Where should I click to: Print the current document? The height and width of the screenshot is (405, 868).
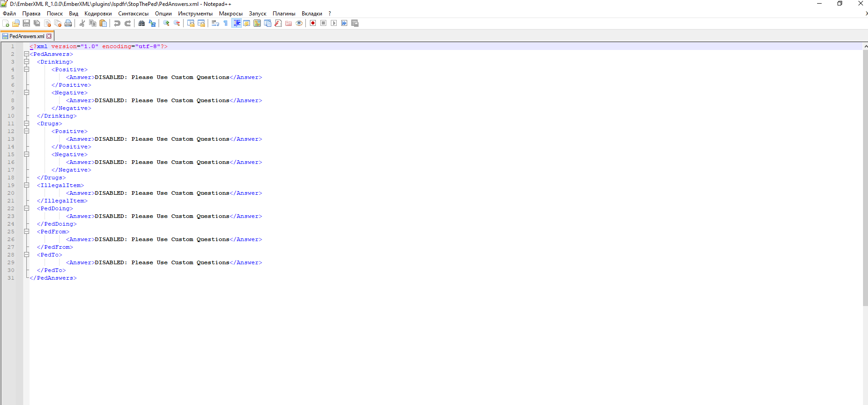(x=68, y=23)
